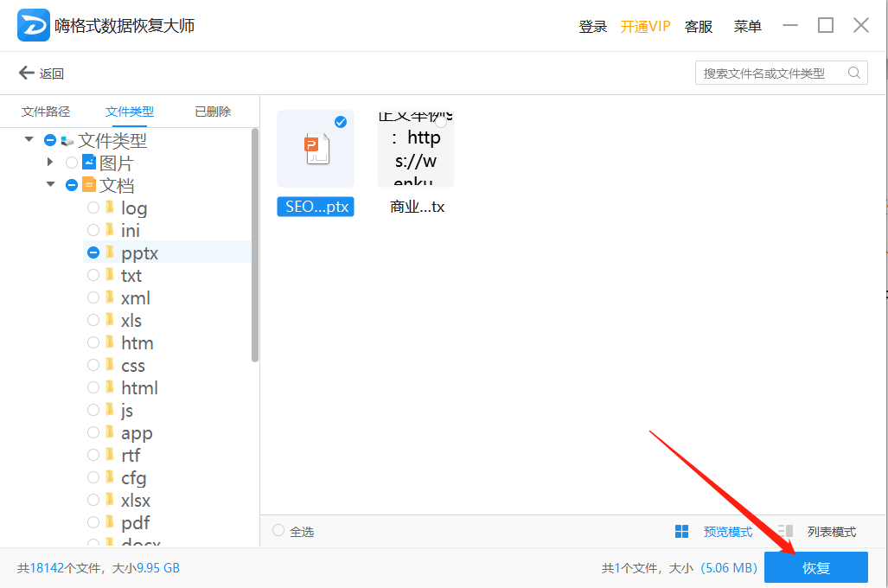Click the cfg folder icon
Viewport: 888px width, 588px height.
pyautogui.click(x=110, y=477)
